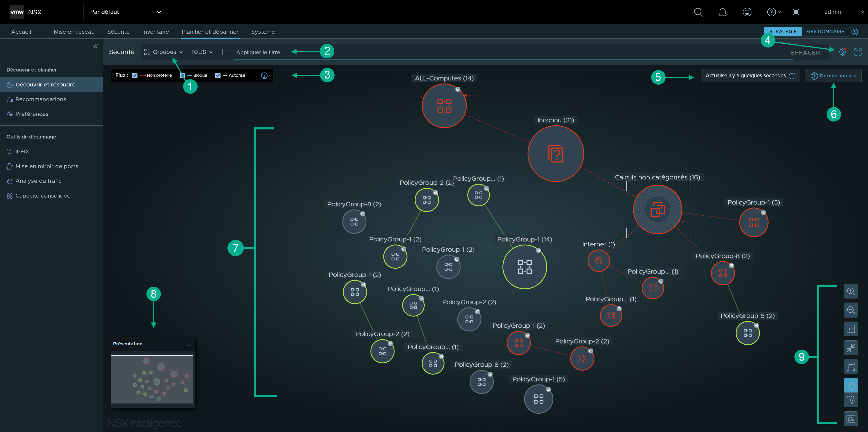
Task: Open the Inventaire tab
Action: coord(155,32)
